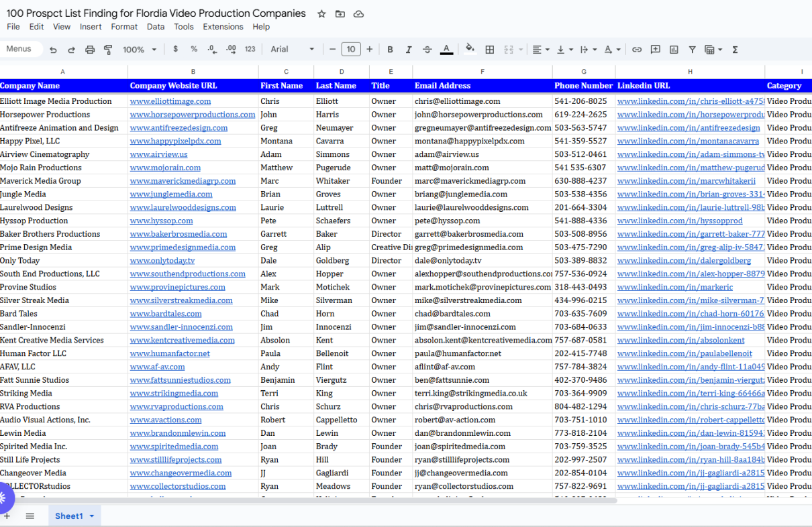Viewport: 812px width, 527px height.
Task: Click the horizontal scrollbar
Action: coord(309,500)
